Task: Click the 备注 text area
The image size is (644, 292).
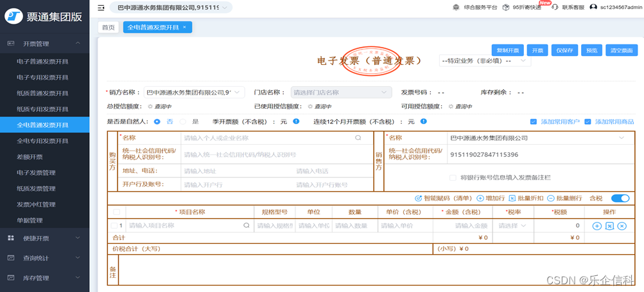Action: tap(376, 269)
